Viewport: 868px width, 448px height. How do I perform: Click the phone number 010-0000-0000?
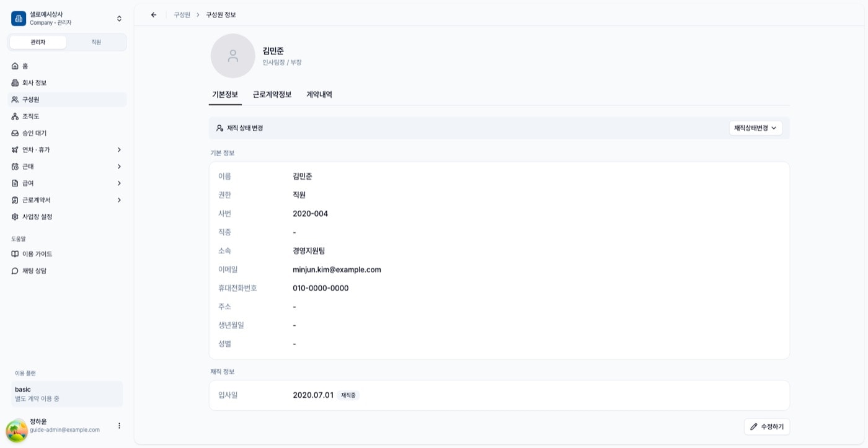[x=321, y=288]
